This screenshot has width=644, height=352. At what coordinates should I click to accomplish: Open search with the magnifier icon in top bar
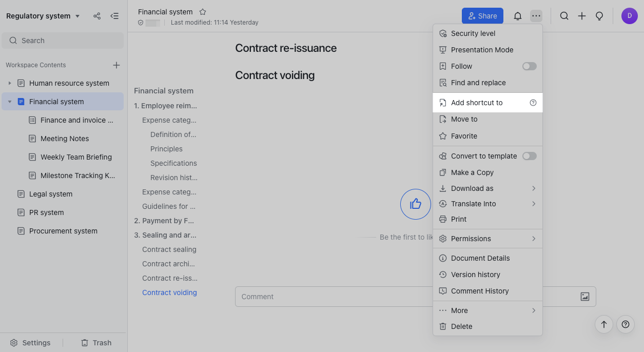(x=564, y=16)
